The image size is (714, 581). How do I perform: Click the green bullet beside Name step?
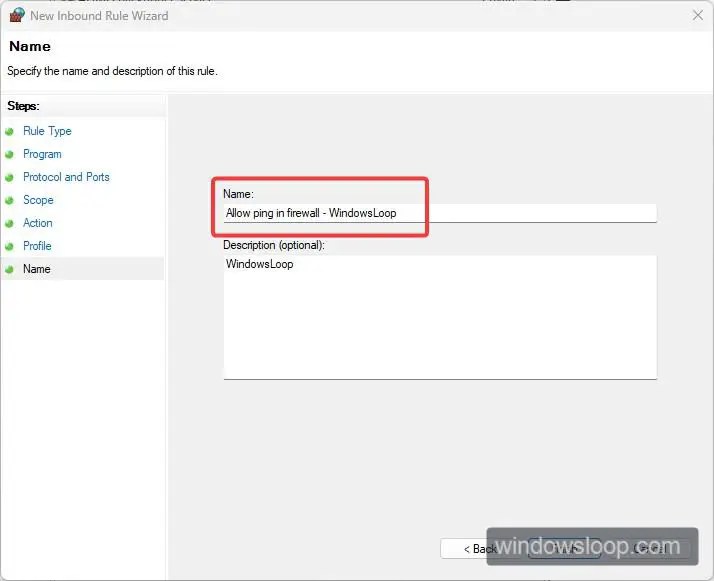click(10, 270)
